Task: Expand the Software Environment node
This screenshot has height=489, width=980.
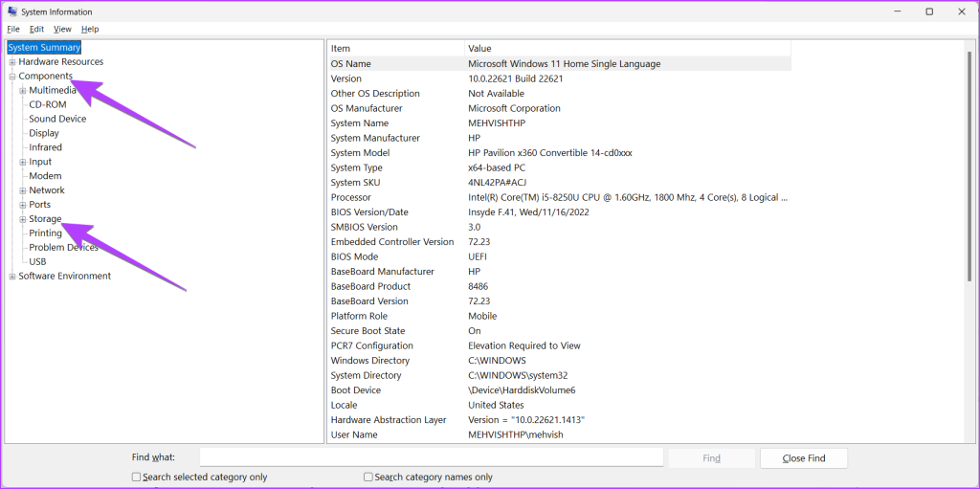Action: click(12, 277)
